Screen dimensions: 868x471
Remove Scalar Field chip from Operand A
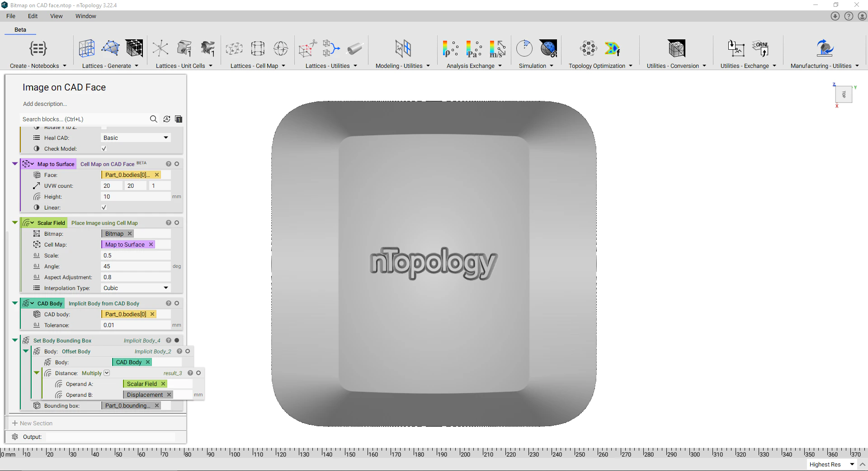click(163, 384)
